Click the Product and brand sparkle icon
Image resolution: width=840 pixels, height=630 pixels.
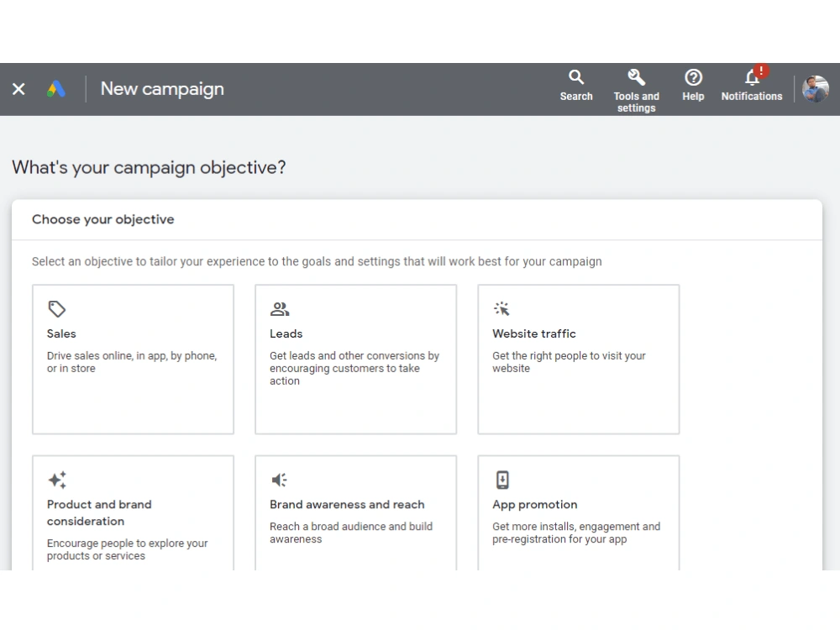[57, 480]
